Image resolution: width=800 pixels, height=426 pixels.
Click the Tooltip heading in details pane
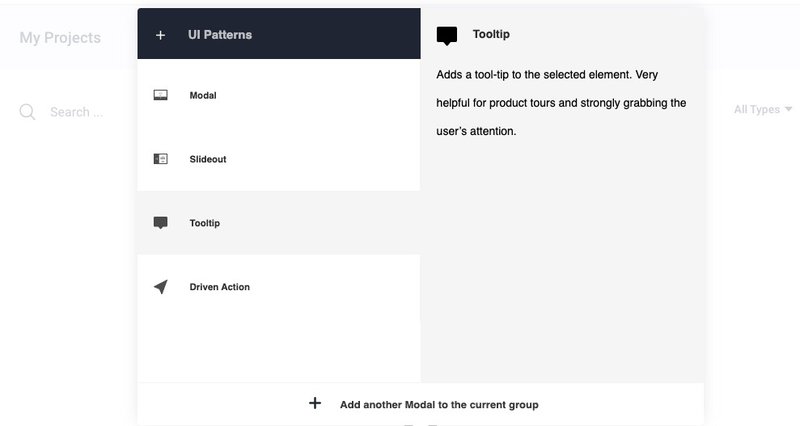click(491, 34)
